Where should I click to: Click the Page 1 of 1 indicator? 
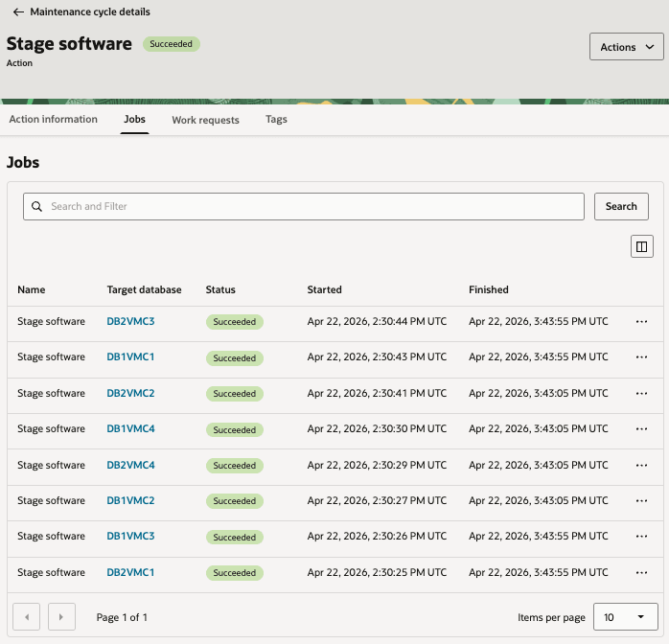[122, 617]
